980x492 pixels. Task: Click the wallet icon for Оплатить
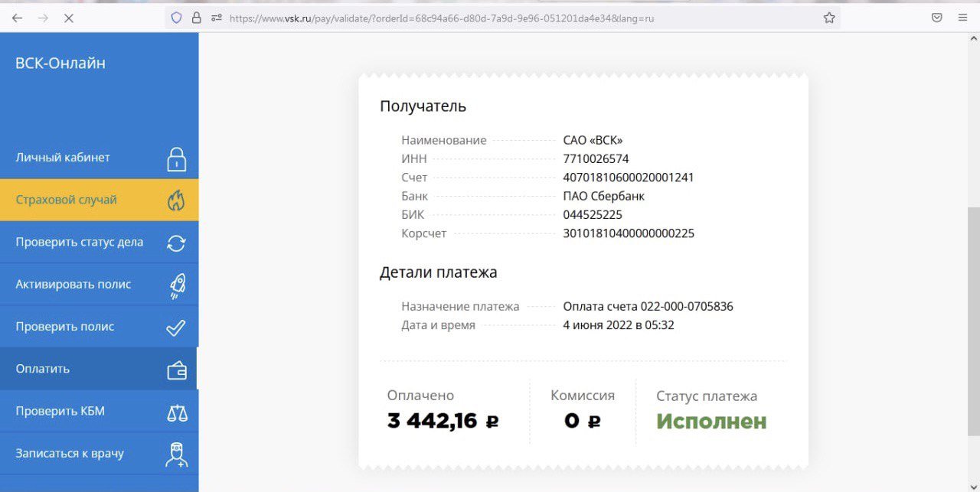pos(177,370)
